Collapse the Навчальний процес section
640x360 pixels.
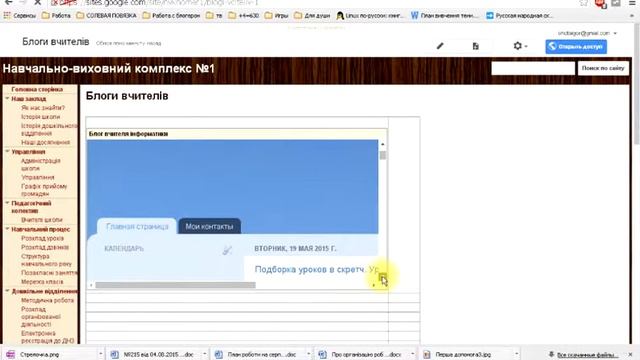click(x=7, y=229)
